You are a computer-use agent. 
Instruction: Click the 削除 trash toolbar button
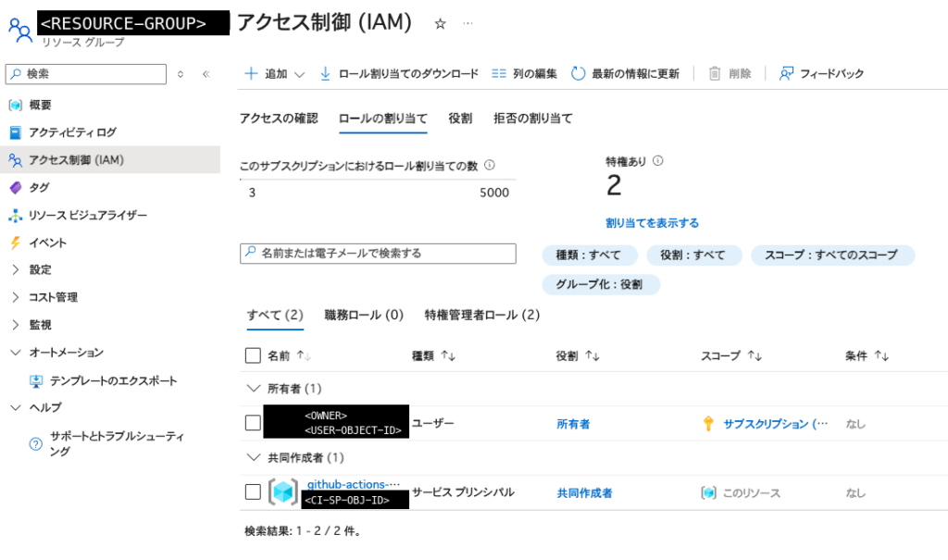(730, 74)
